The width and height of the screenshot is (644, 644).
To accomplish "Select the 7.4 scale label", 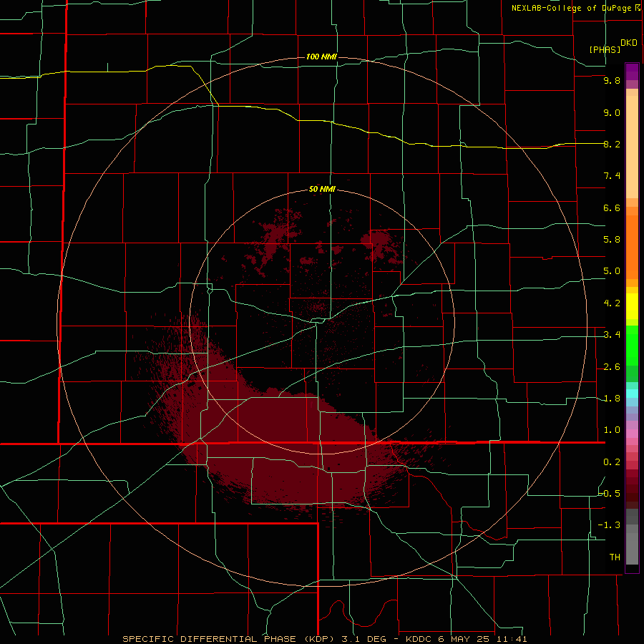I will [x=612, y=176].
